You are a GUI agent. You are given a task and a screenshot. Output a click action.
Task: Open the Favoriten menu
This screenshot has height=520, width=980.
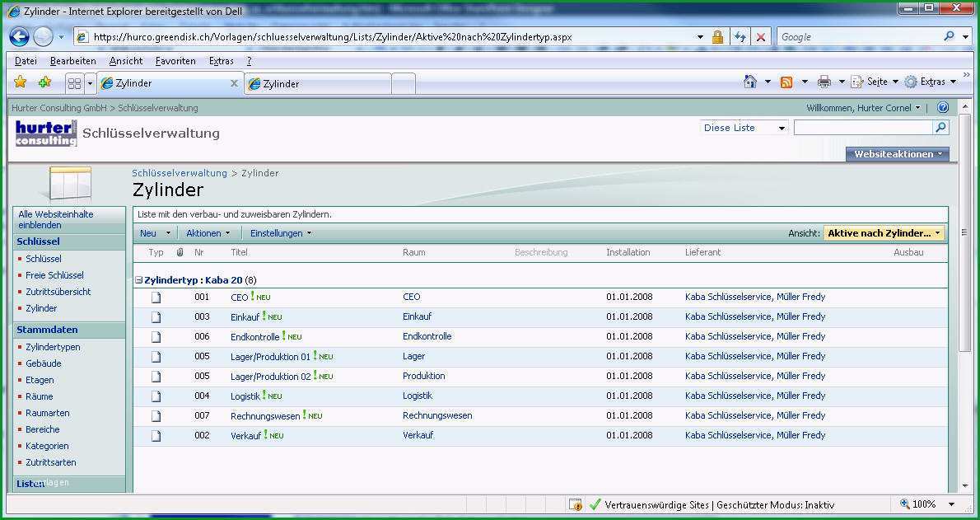(175, 61)
